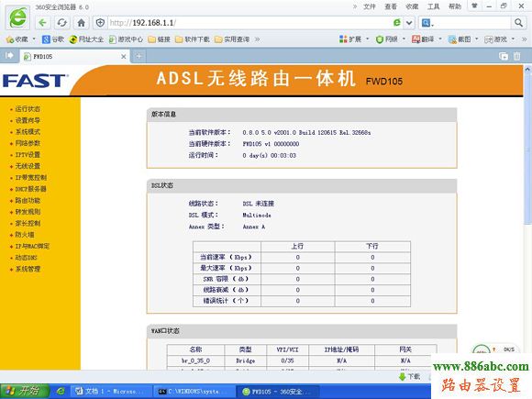Open 设置向导 in the sidebar

point(28,120)
